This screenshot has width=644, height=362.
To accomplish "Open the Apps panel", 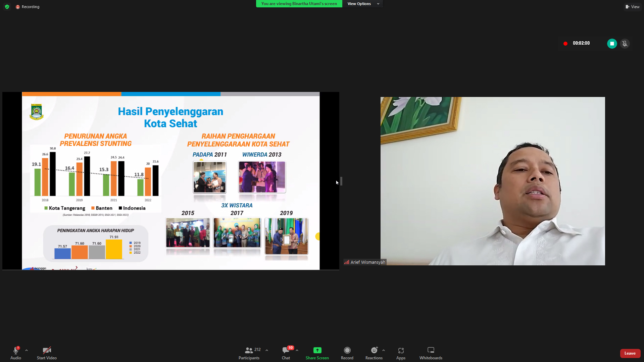I will point(400,353).
